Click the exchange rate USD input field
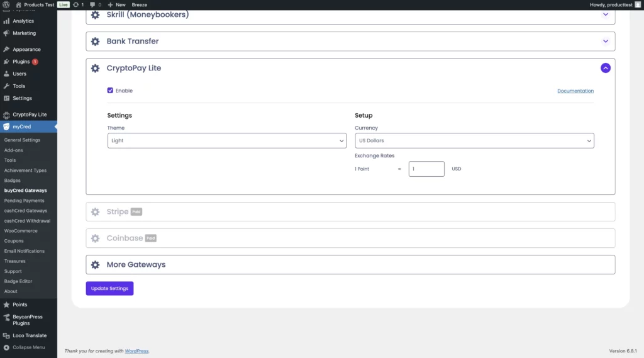The height and width of the screenshot is (358, 644). [426, 169]
